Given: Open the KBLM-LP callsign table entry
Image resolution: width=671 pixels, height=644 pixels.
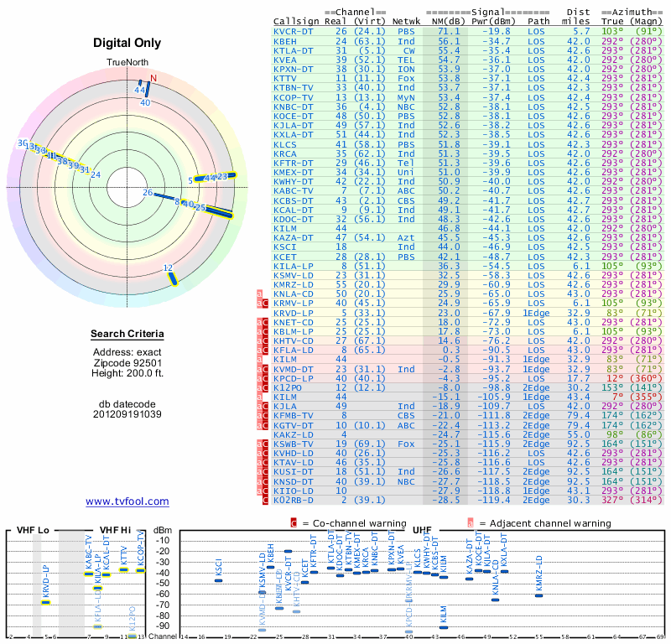Looking at the screenshot, I should tap(293, 331).
